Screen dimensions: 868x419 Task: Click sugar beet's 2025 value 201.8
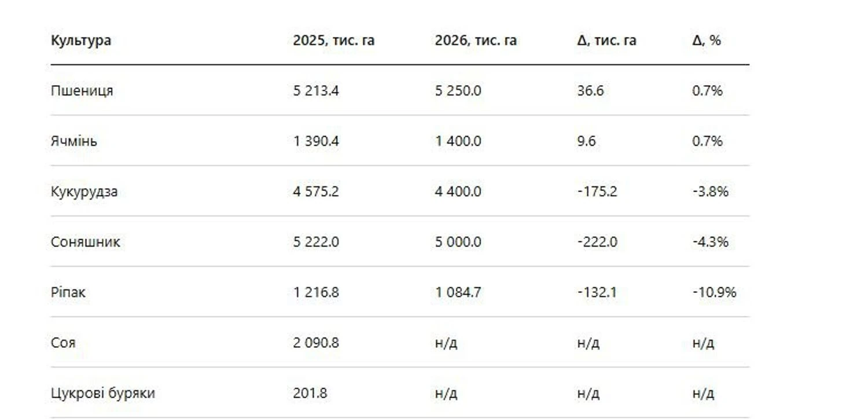click(x=310, y=394)
